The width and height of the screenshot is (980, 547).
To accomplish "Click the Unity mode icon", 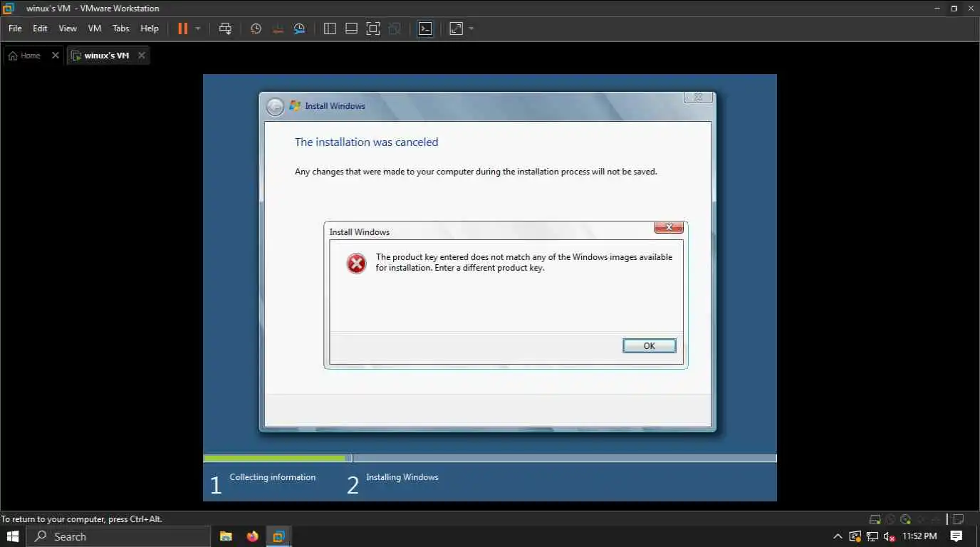I will pyautogui.click(x=395, y=28).
